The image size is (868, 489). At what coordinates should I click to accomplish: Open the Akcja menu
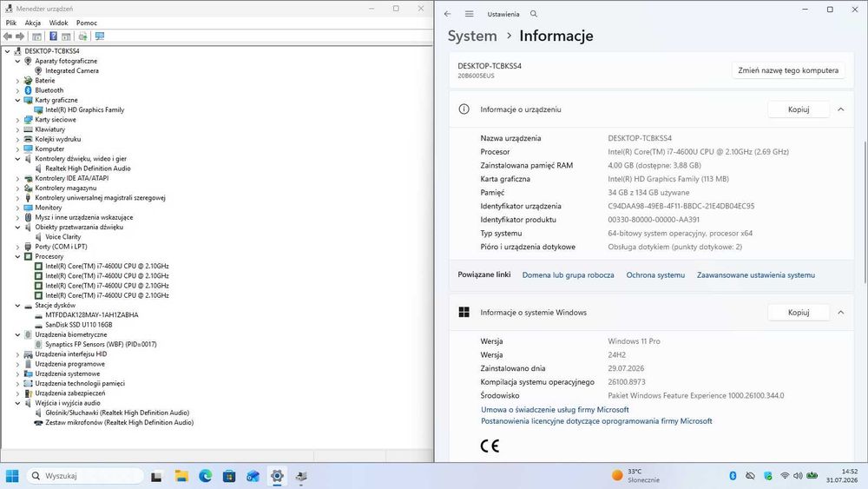(x=33, y=23)
